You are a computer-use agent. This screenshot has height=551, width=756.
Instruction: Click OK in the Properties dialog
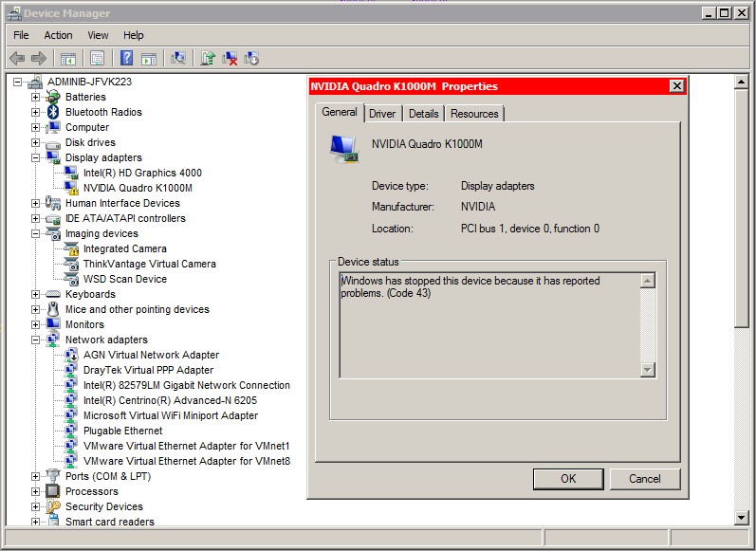(x=568, y=479)
